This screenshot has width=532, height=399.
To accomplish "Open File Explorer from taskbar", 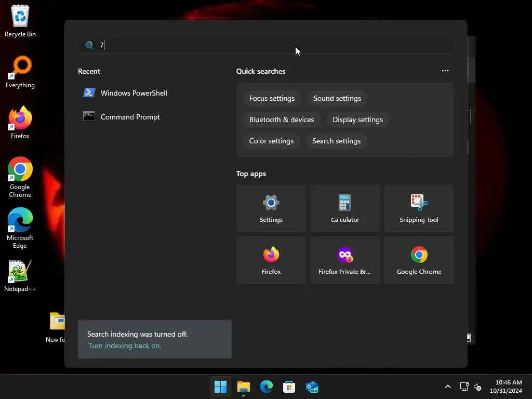I will click(x=244, y=387).
